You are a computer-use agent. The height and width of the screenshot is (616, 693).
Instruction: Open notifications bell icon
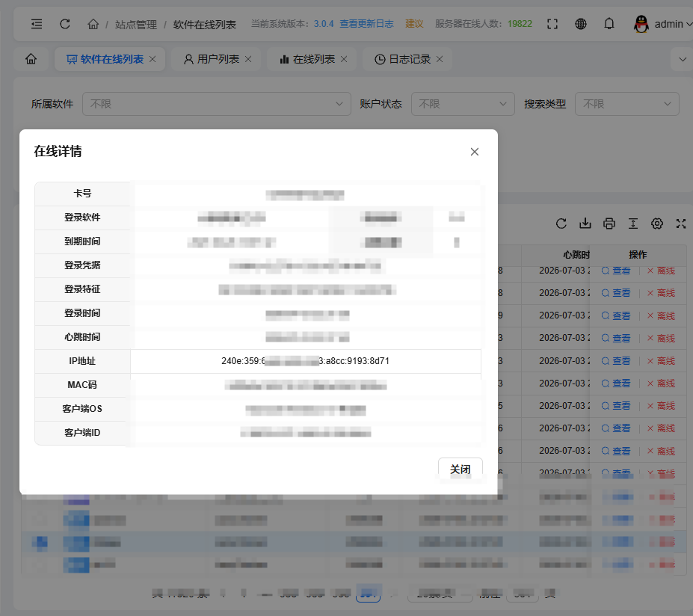[609, 24]
